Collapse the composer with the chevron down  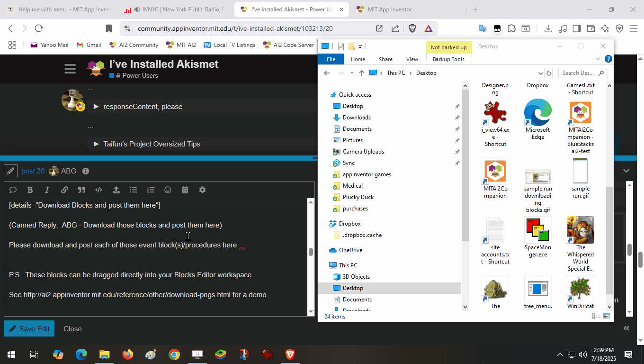tap(626, 171)
